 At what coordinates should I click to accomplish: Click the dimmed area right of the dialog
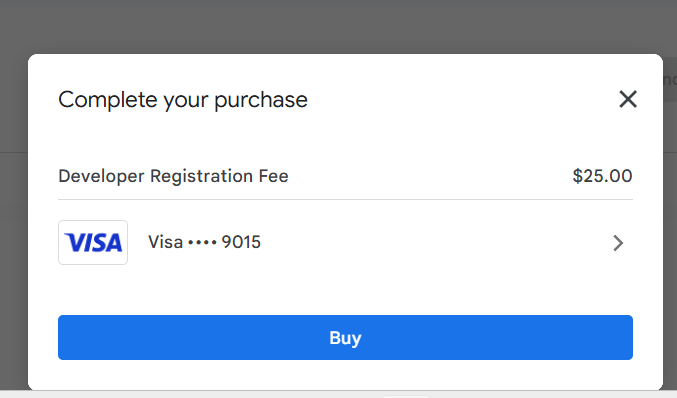pos(670,259)
